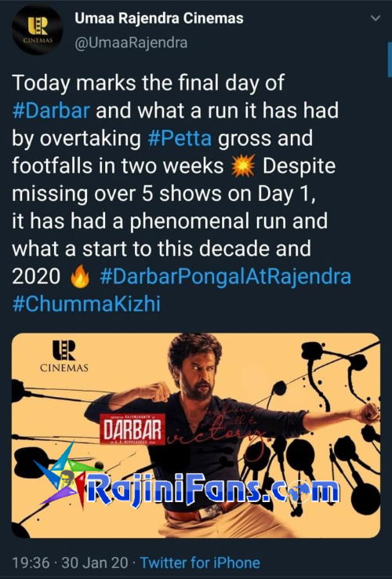Click the fire emoji after 2020

click(x=80, y=277)
